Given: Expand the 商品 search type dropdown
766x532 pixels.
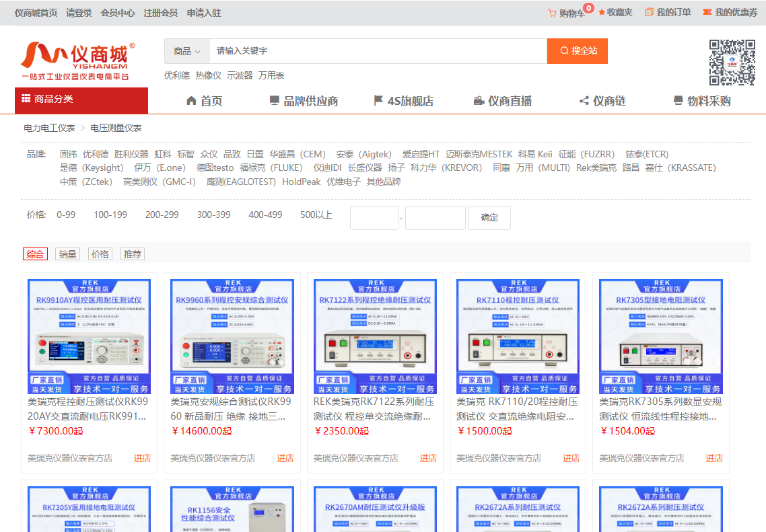Looking at the screenshot, I should (187, 51).
